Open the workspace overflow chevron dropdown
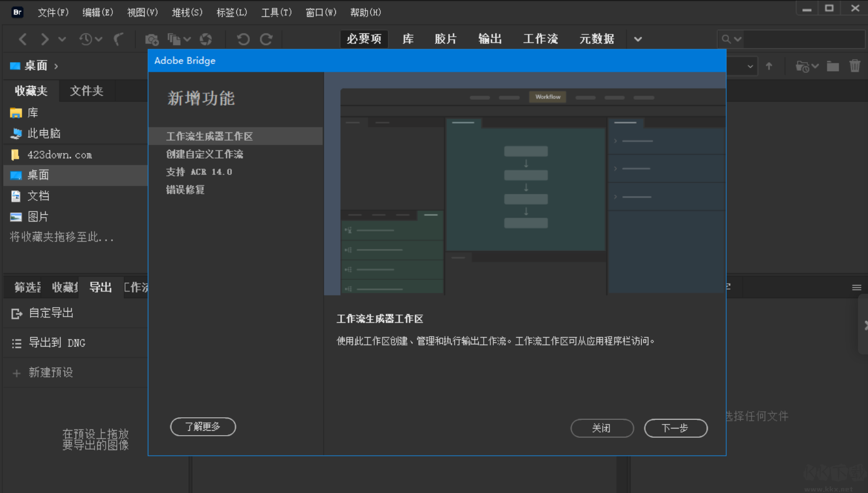This screenshot has height=493, width=868. pyautogui.click(x=638, y=39)
